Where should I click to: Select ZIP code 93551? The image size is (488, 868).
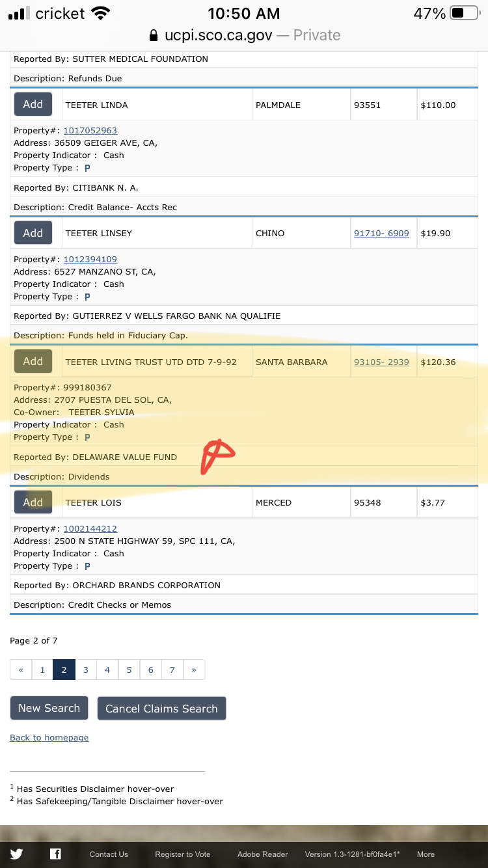pyautogui.click(x=367, y=105)
